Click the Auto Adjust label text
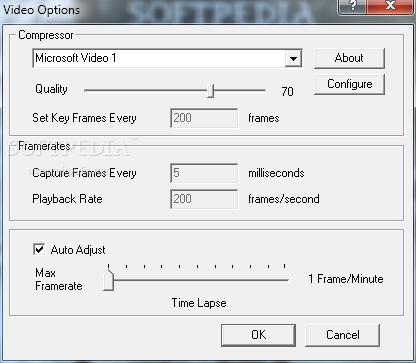 (78, 250)
